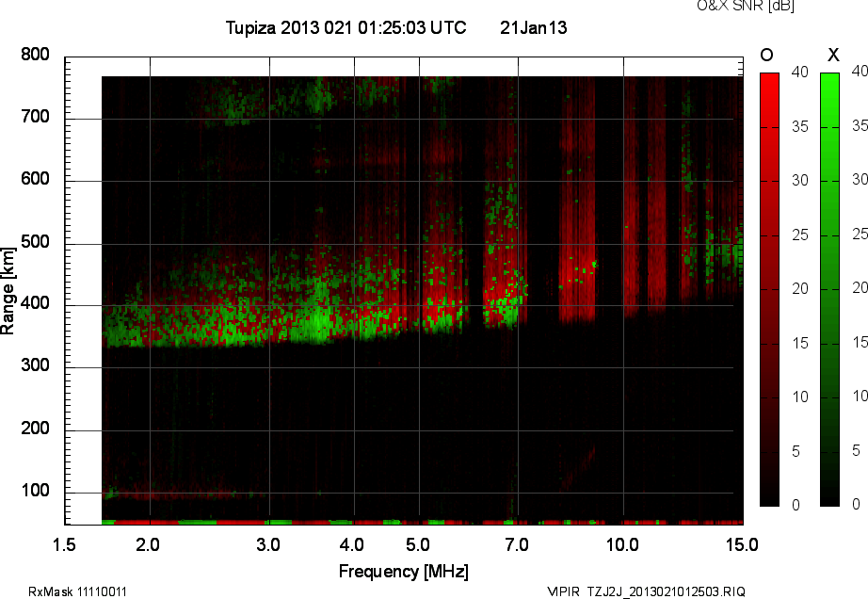Click the 5.0 tick on Frequency axis
Image resolution: width=868 pixels, height=599 pixels.
(419, 544)
